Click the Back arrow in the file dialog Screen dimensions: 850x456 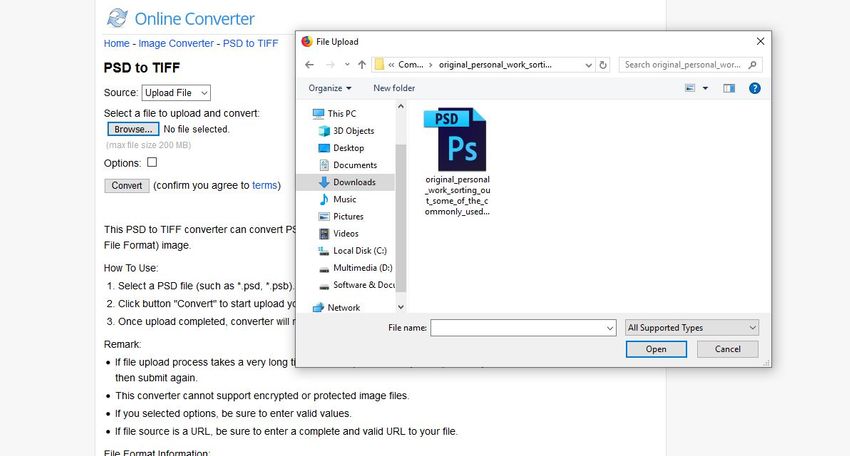(308, 65)
